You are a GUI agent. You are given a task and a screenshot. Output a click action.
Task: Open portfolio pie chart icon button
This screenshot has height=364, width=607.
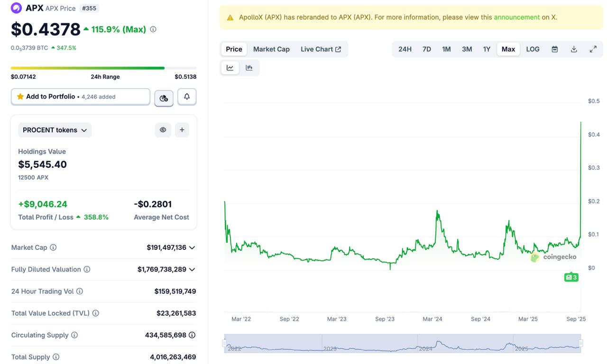164,98
